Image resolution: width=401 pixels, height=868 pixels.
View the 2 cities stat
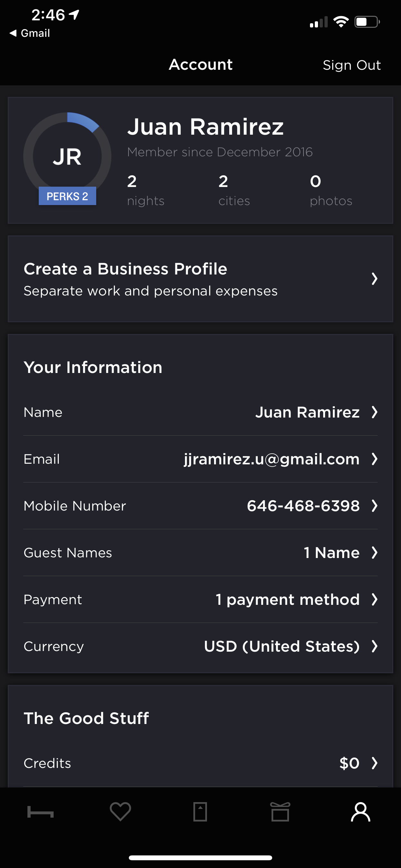(234, 191)
